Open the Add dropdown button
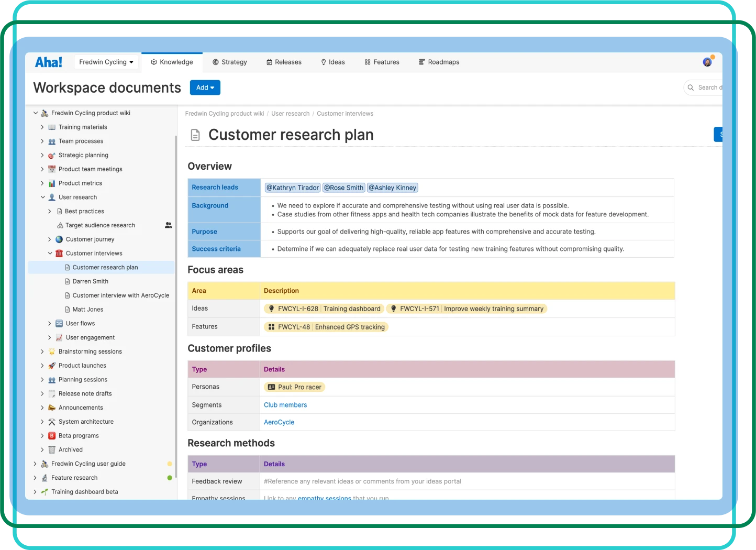The width and height of the screenshot is (756, 550). (205, 88)
